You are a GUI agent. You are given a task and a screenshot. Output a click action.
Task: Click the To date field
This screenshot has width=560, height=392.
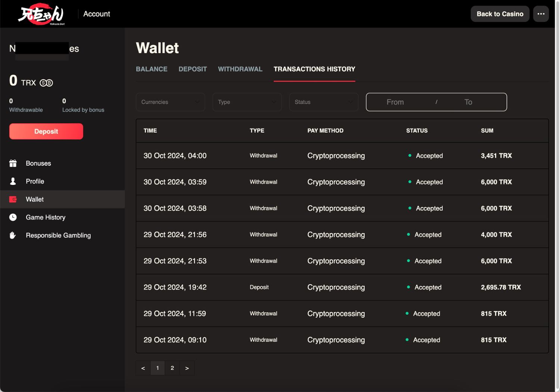coord(468,102)
